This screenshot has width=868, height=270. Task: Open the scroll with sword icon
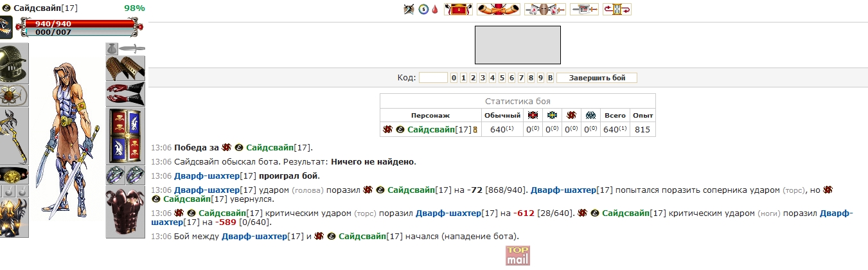pyautogui.click(x=584, y=10)
